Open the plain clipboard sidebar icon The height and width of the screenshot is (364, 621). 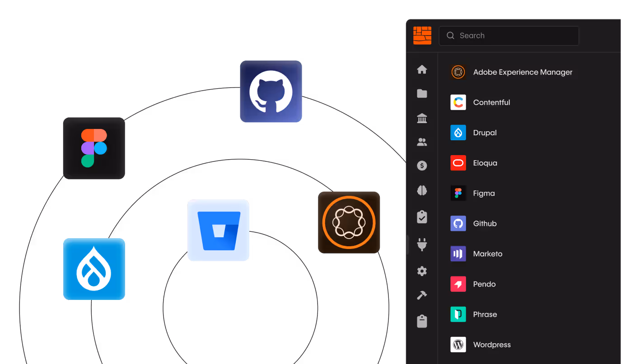click(x=422, y=321)
